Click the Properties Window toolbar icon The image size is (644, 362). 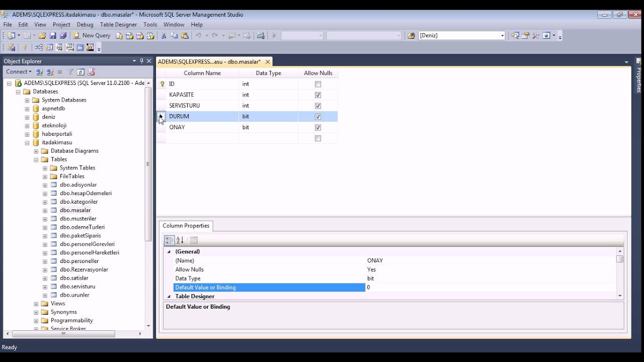click(525, 36)
